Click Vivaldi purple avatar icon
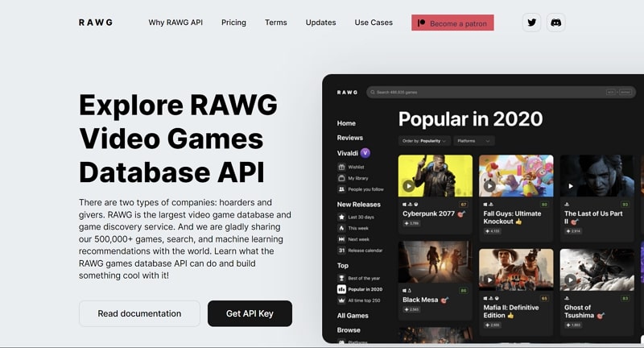Viewport: 644px width, 348px height. click(x=365, y=153)
